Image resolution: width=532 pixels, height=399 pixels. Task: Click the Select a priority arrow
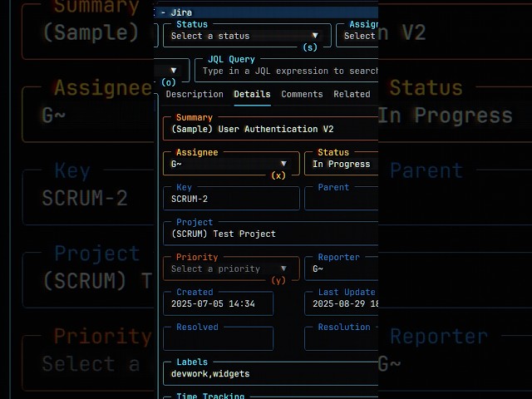pos(283,268)
